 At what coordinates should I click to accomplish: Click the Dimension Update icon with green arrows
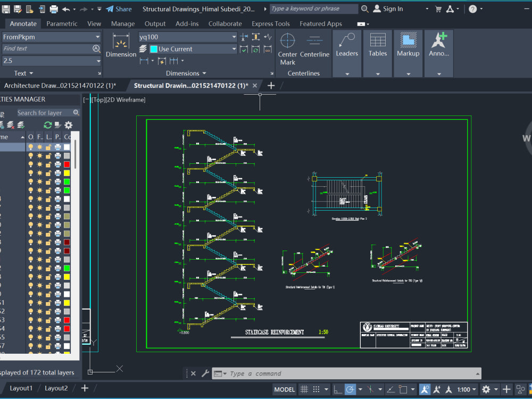(256, 49)
